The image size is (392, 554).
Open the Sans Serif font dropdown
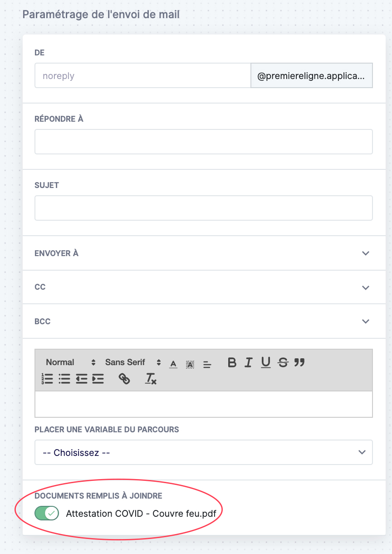133,362
